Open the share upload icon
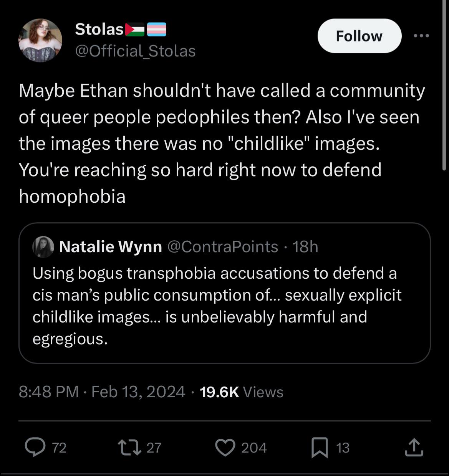The width and height of the screenshot is (449, 476). coord(414,447)
